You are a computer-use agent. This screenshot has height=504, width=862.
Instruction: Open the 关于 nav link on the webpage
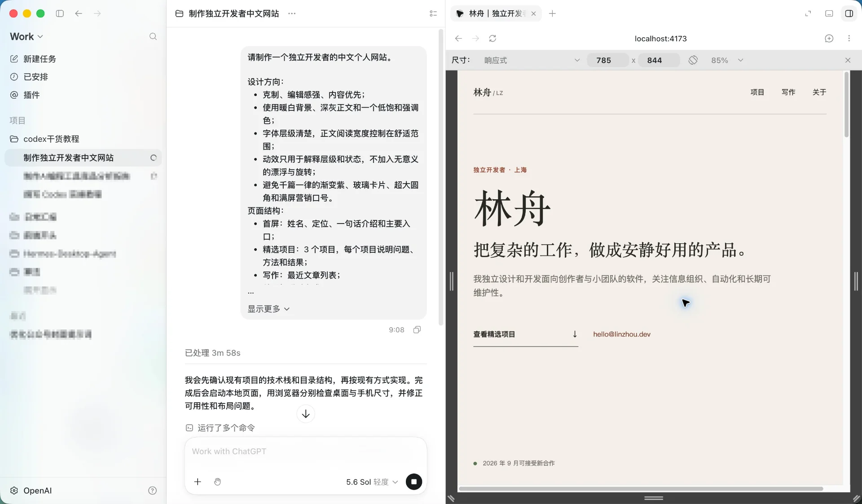click(819, 92)
